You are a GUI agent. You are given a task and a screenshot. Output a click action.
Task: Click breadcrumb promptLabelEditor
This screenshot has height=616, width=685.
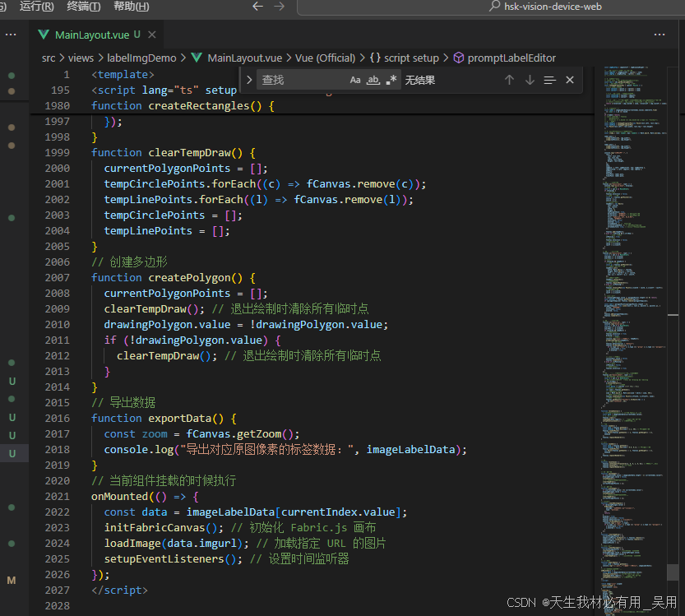pos(511,58)
